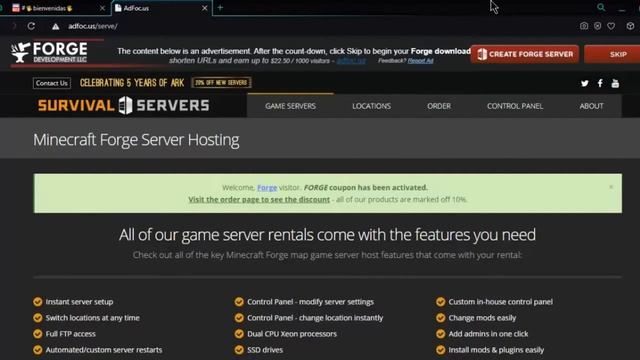Click Add admins in one click text
Screen dimensions: 640x360
tap(488, 333)
